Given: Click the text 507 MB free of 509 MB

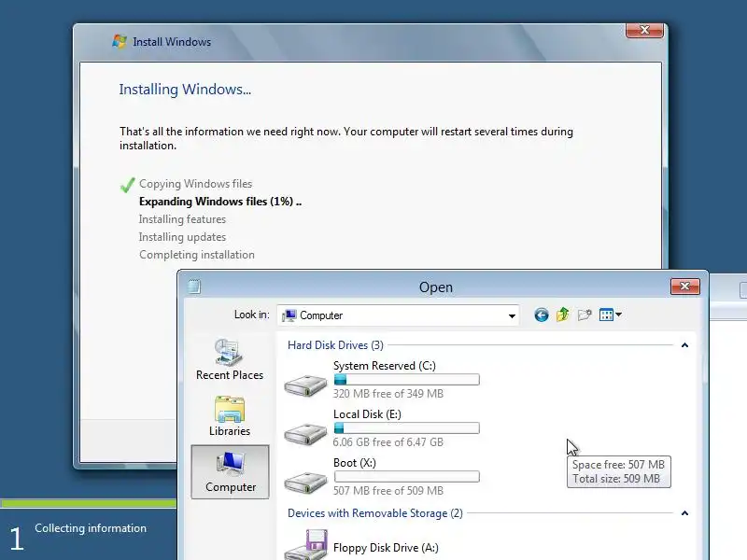Looking at the screenshot, I should (x=388, y=491).
